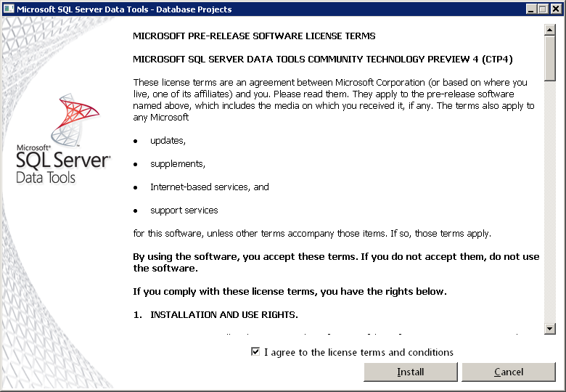Click empty scrollbar track below the thumb
This screenshot has height=392, width=566.
pyautogui.click(x=549, y=202)
